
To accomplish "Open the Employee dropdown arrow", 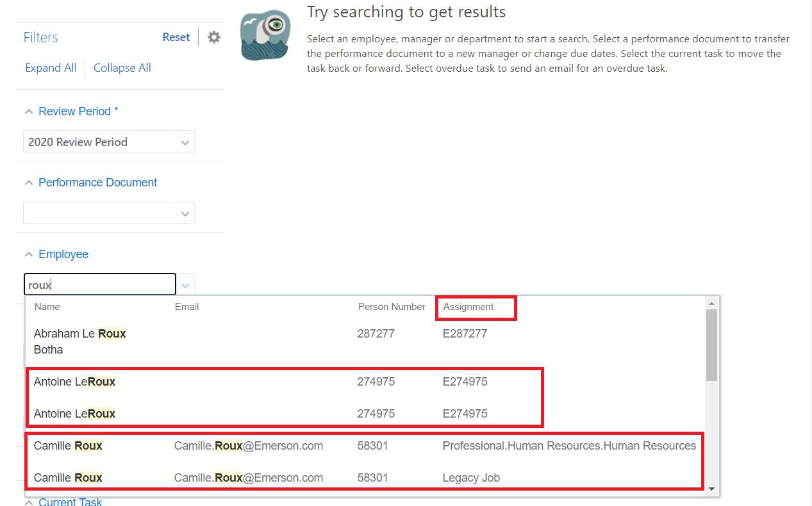I will [185, 284].
